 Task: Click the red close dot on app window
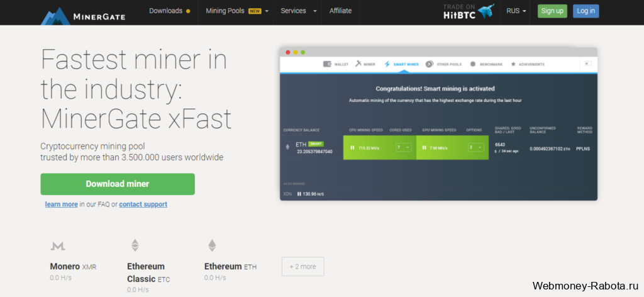click(x=288, y=52)
